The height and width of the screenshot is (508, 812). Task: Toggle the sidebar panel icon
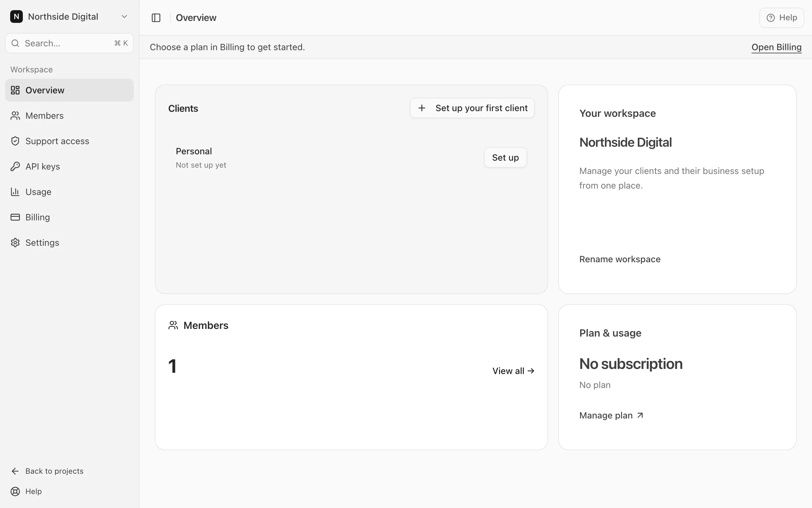[x=156, y=17]
